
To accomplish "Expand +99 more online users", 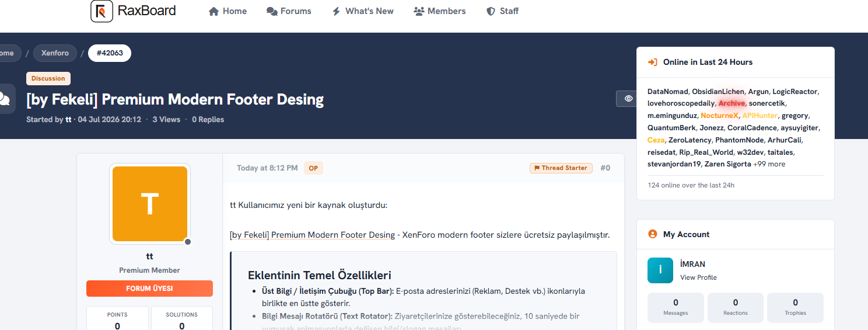I will [769, 164].
